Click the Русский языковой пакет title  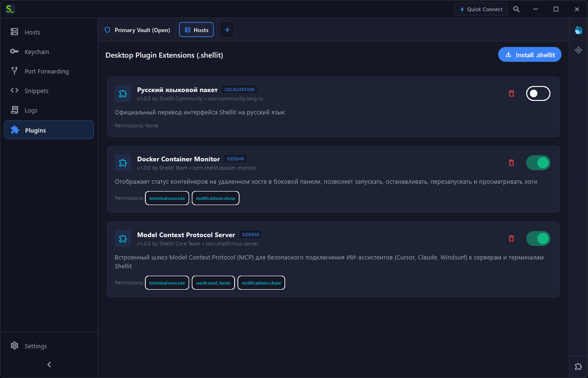pos(177,90)
